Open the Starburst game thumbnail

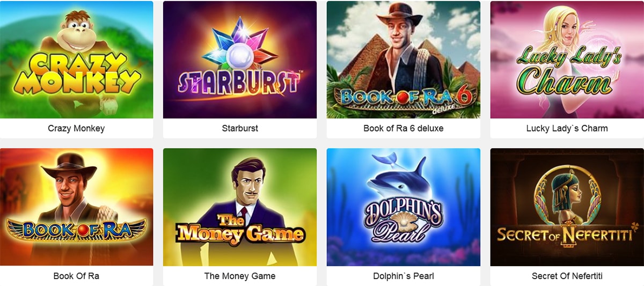(x=240, y=60)
